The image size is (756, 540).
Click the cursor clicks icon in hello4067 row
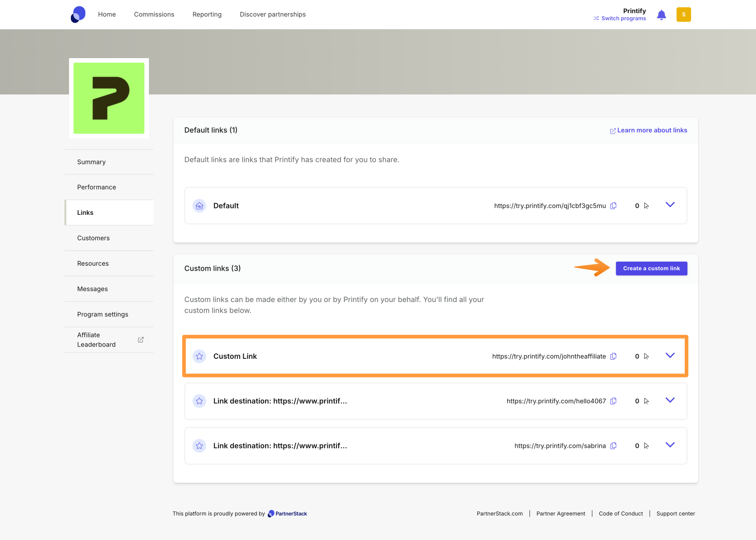[x=647, y=401]
